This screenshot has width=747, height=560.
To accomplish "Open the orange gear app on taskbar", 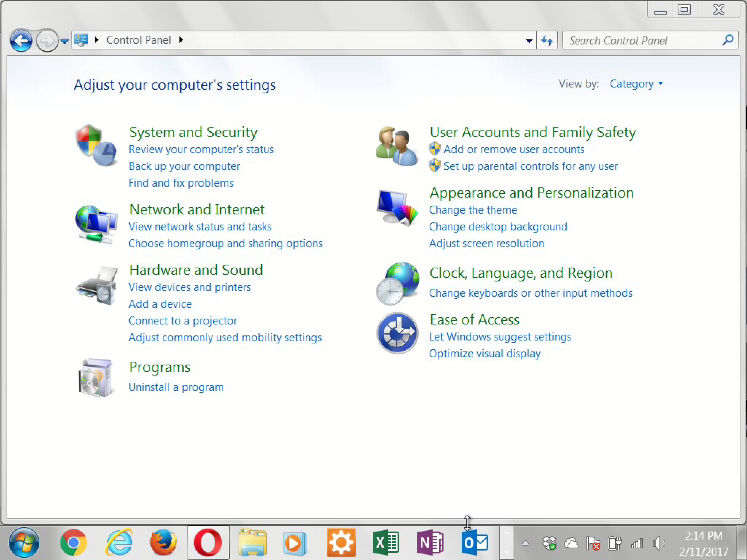I will tap(341, 543).
